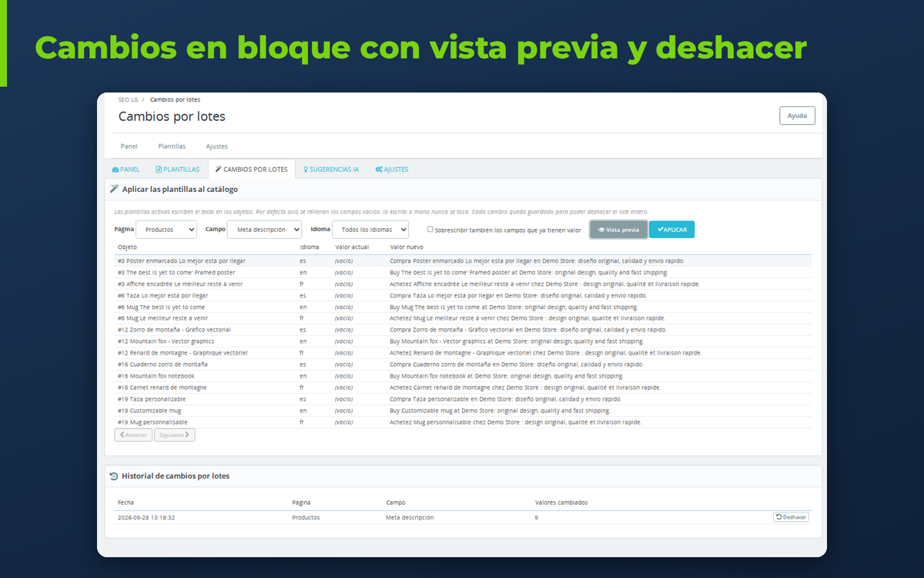924x578 pixels.
Task: Click the Objeto column header
Action: pyautogui.click(x=127, y=247)
